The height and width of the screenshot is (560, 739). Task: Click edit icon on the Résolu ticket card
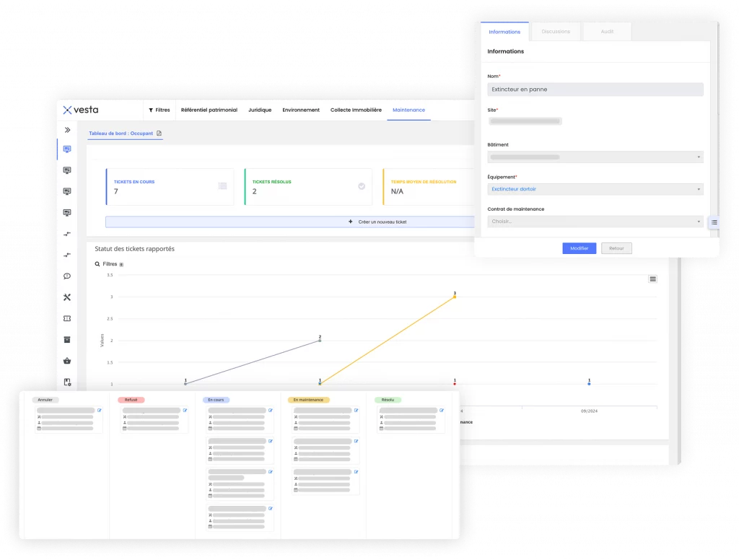pyautogui.click(x=441, y=411)
